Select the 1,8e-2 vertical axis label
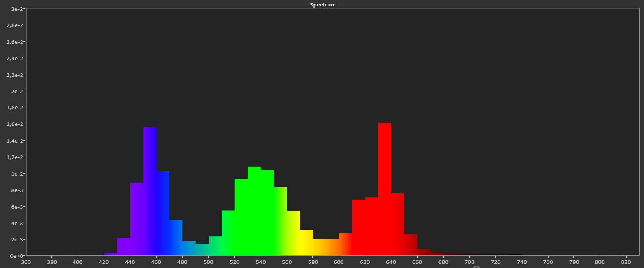The height and width of the screenshot is (268, 644). point(14,108)
